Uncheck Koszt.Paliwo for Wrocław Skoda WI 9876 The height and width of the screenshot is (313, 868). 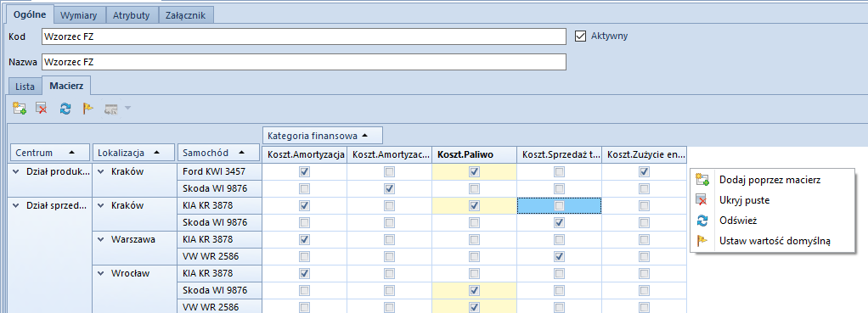click(474, 290)
